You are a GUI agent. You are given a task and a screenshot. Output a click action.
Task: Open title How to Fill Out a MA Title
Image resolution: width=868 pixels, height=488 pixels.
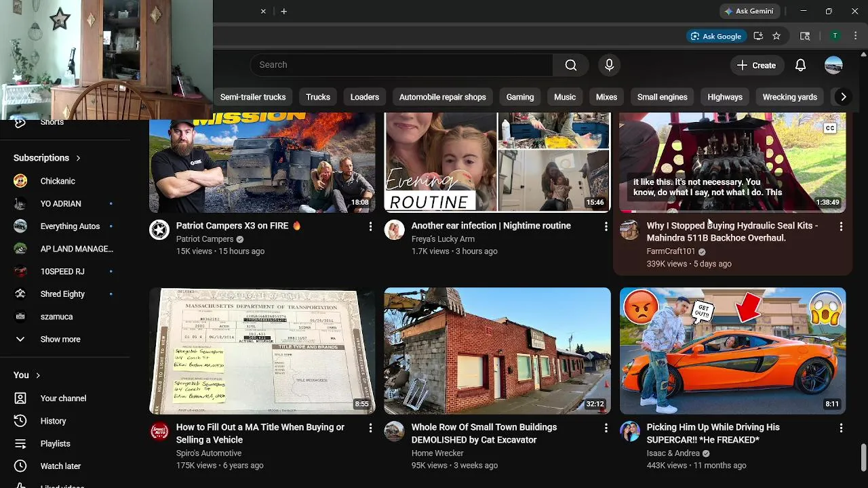point(260,434)
